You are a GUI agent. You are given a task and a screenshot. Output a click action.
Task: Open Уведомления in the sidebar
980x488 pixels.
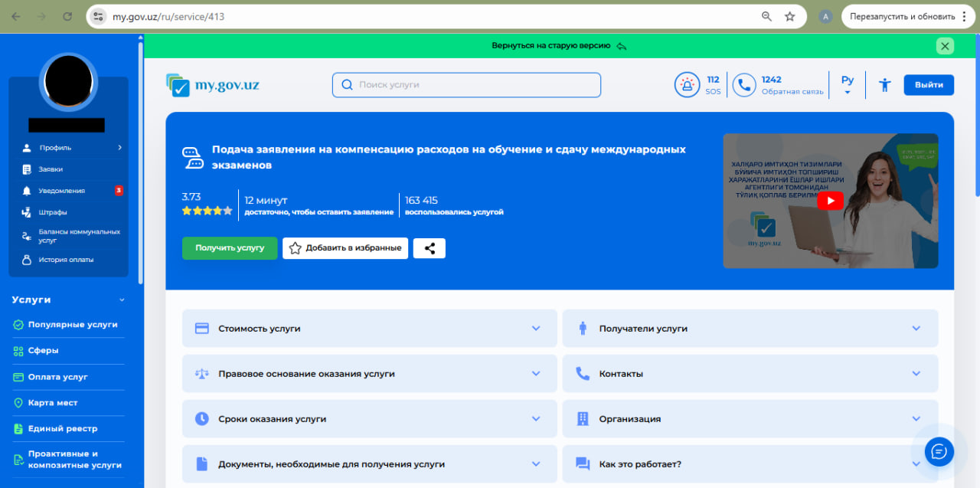[62, 191]
